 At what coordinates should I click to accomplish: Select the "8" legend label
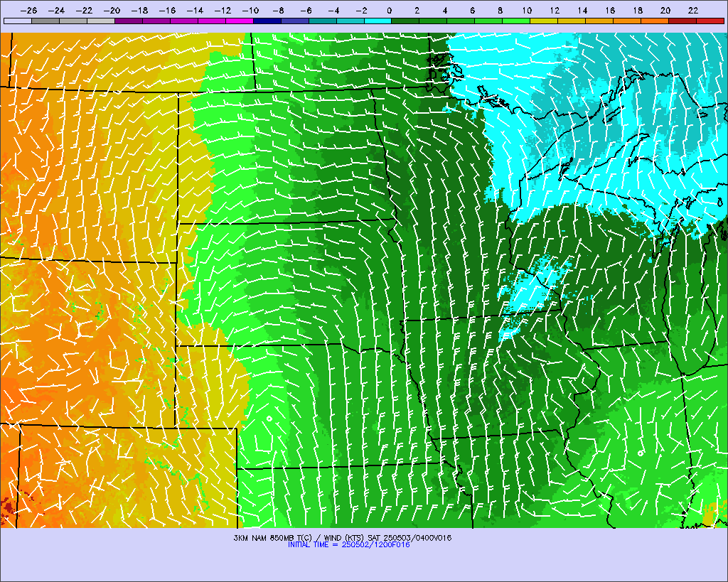tap(500, 11)
